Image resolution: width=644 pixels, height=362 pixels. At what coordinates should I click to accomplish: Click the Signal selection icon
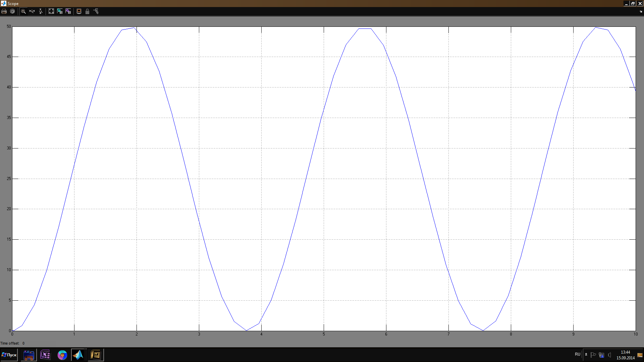(96, 11)
